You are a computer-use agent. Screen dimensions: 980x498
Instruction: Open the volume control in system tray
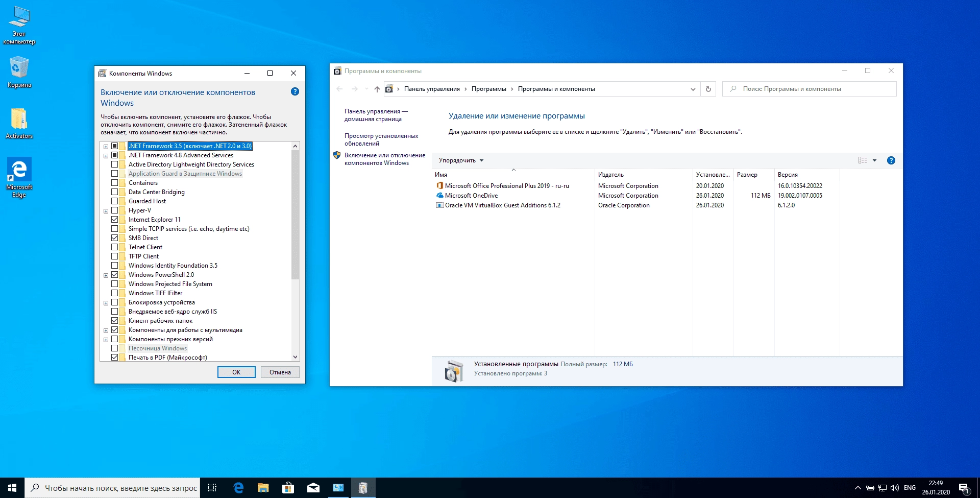895,488
